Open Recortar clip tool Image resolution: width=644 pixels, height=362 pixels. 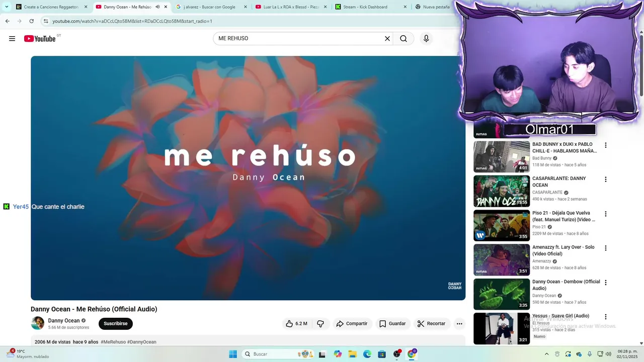(432, 324)
